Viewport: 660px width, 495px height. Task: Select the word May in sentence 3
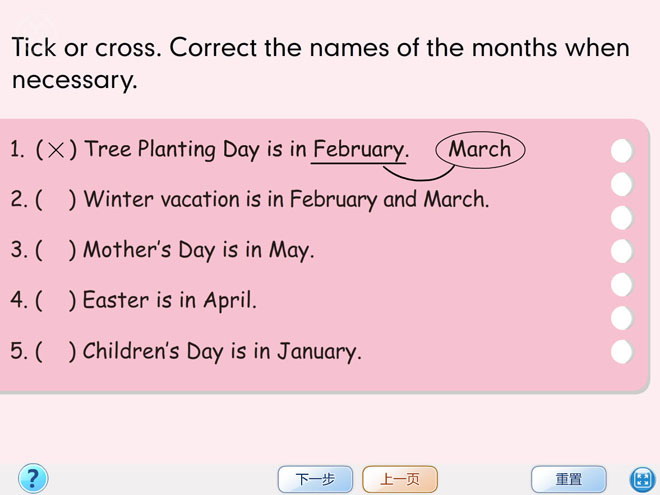pyautogui.click(x=290, y=250)
